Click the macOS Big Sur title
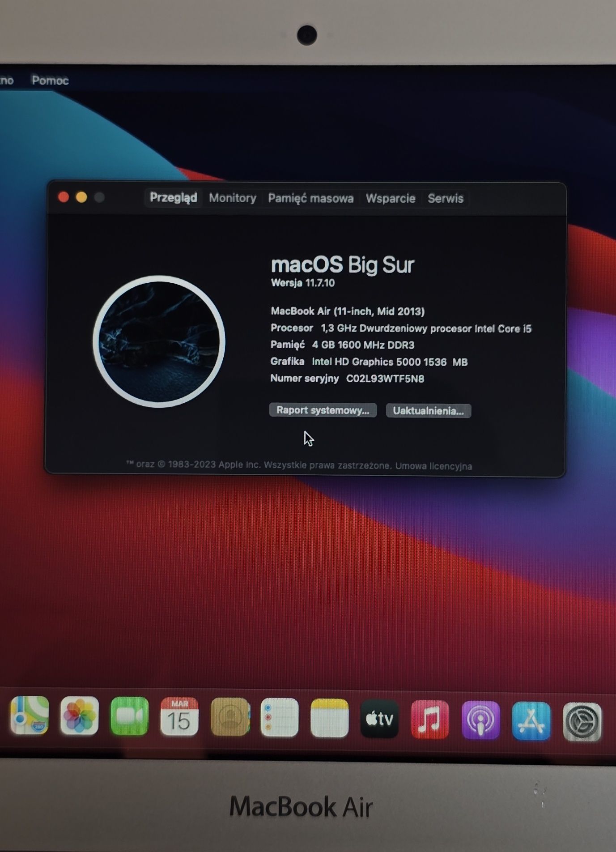Viewport: 616px width, 852px height. coord(343,264)
